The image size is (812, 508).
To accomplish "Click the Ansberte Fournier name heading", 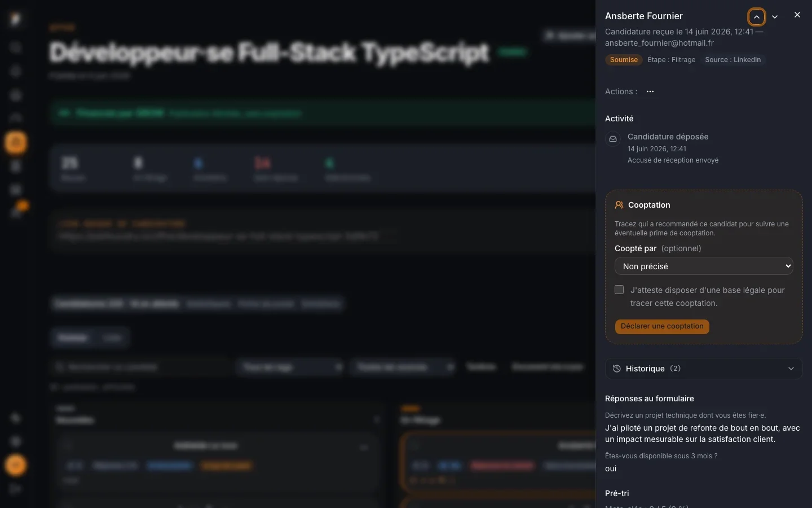I will pyautogui.click(x=644, y=16).
